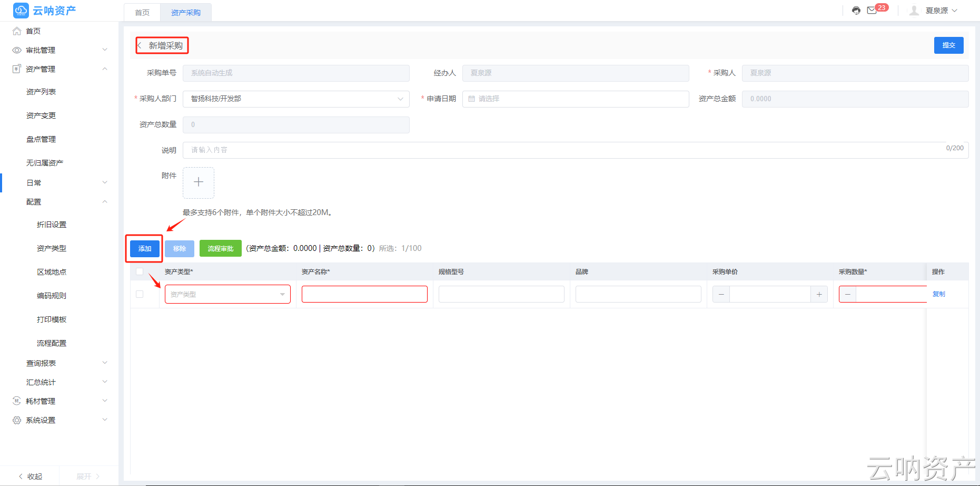
Task: Click the 品牌 input in the table row
Action: pyautogui.click(x=638, y=294)
